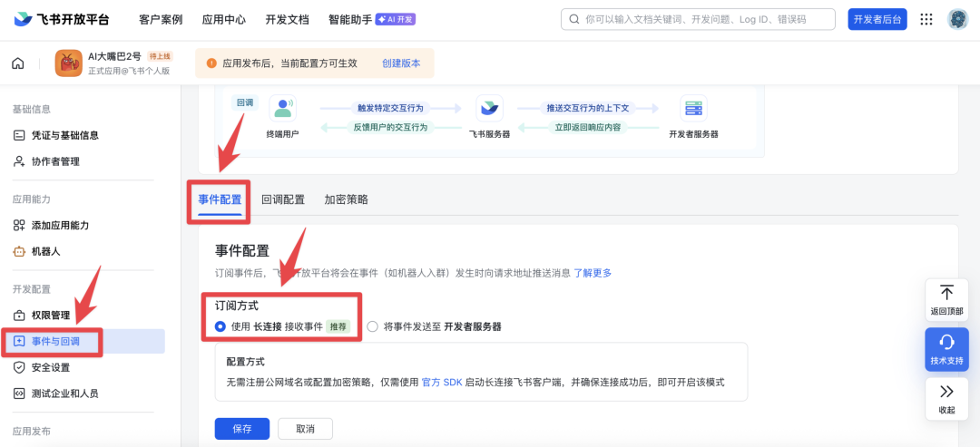Focus the documentation search input field
Image resolution: width=980 pixels, height=447 pixels.
(699, 19)
